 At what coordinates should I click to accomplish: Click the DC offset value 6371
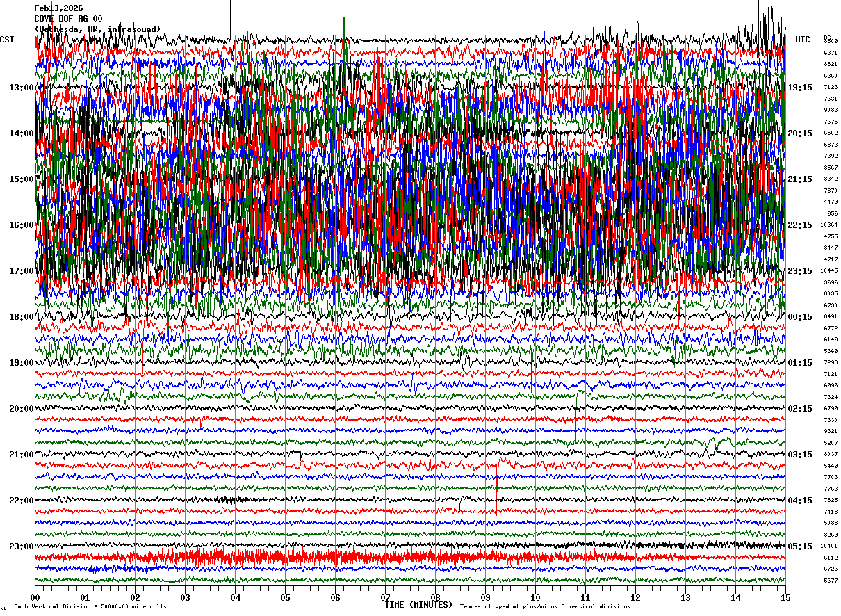831,53
